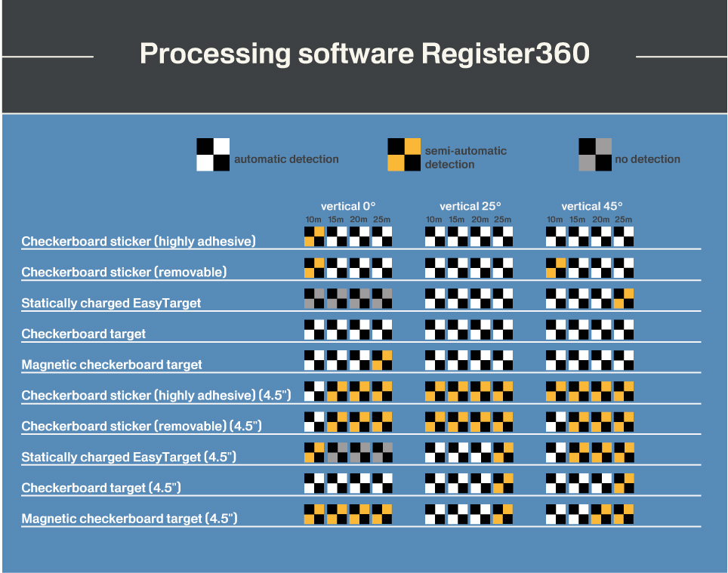Click Checkerboard sticker (removable) (4.5") 10m icon, vertical 0°
Image resolution: width=728 pixels, height=573 pixels.
[x=314, y=422]
